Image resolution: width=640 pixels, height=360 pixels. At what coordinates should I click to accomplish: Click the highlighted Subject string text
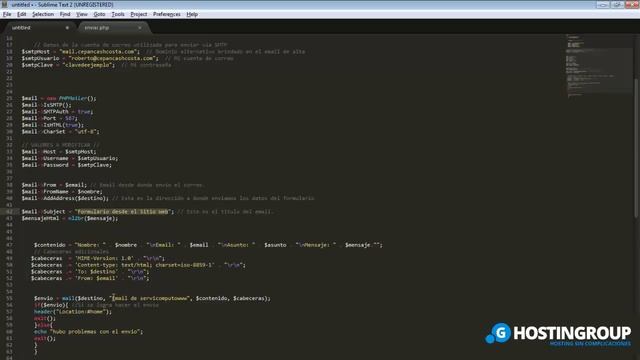coord(122,211)
